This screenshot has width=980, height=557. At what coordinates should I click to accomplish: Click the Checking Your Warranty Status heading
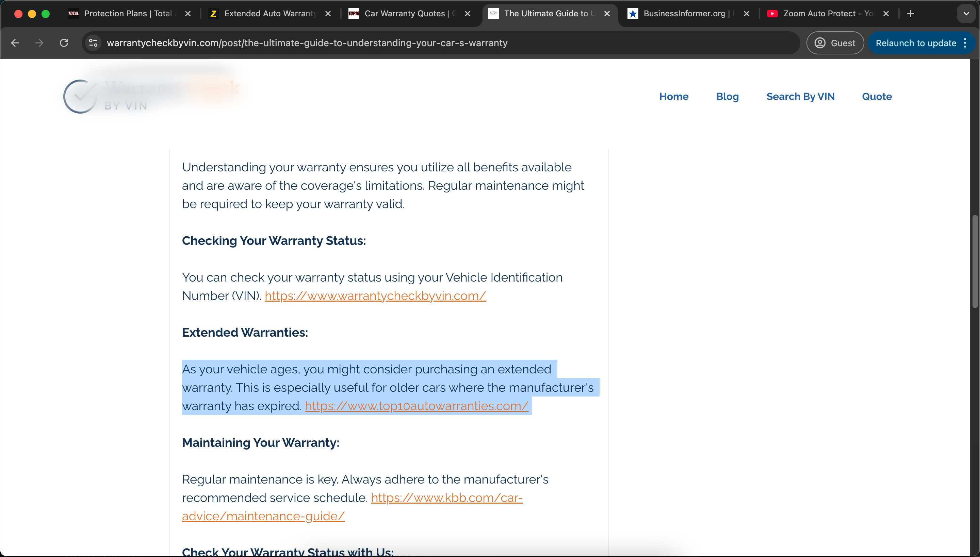point(274,241)
